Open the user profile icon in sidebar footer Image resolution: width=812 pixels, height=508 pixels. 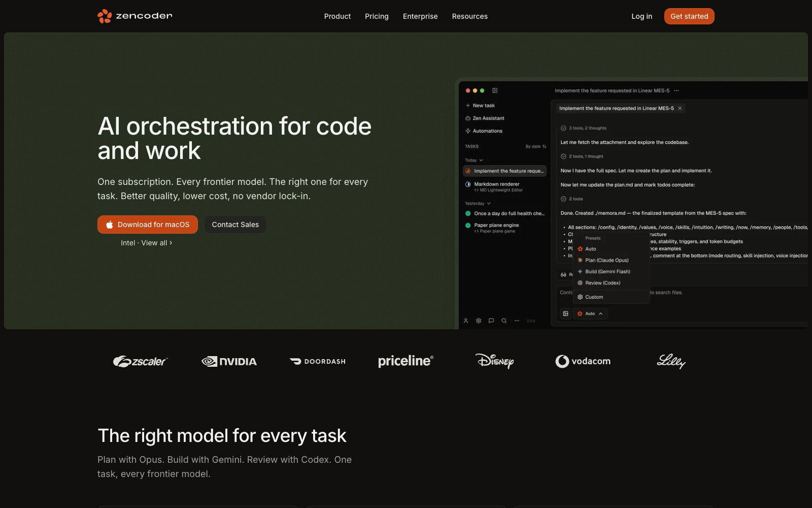click(466, 321)
